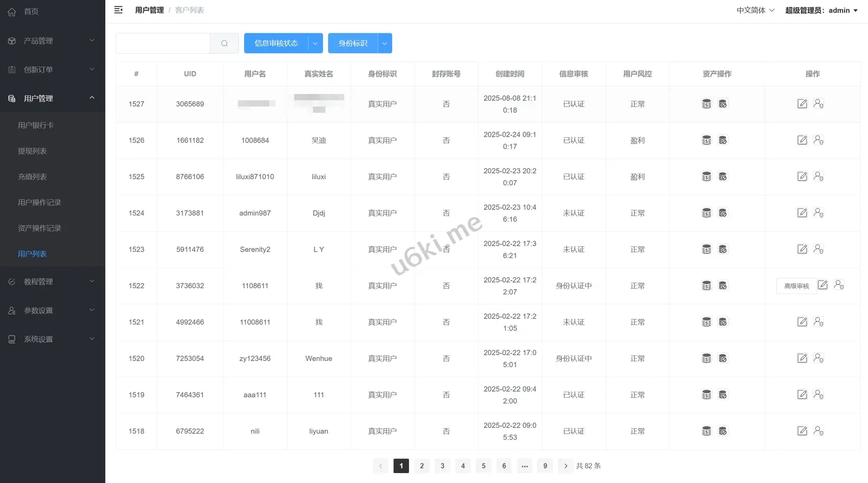Viewport: 868px width, 483px height.
Task: Open 充值列表 in the sidebar
Action: pos(32,176)
